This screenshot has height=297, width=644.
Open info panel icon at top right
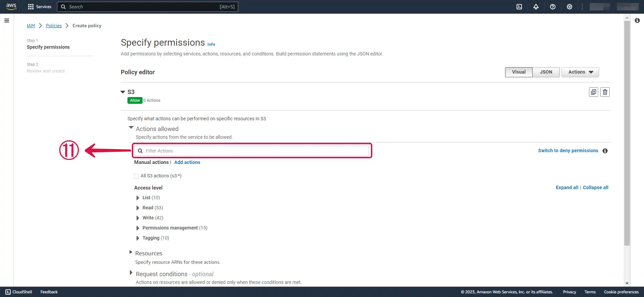(637, 20)
